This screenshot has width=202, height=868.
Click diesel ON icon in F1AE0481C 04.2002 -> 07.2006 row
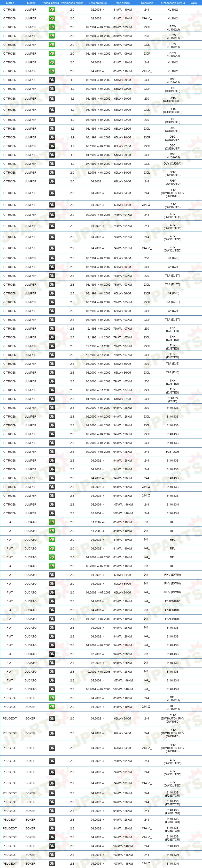[52, 619]
